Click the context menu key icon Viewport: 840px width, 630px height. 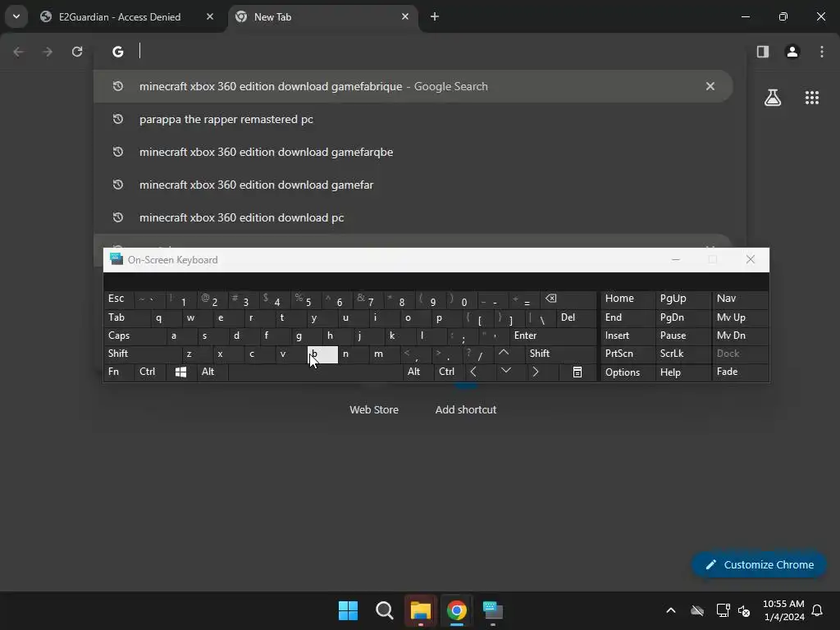(x=577, y=372)
